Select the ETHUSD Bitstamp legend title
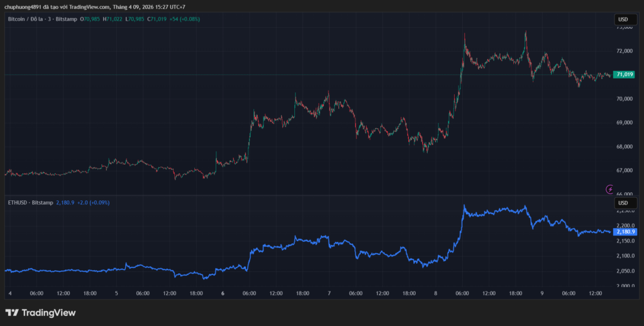 29,203
